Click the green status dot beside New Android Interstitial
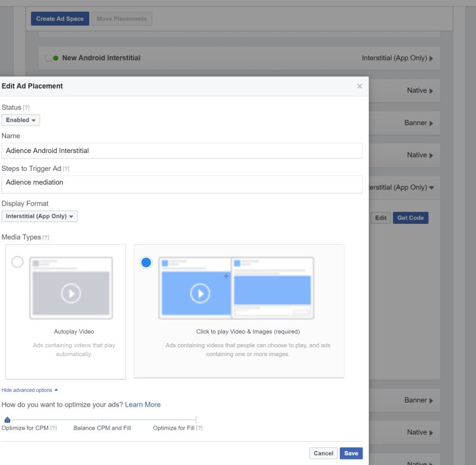The height and width of the screenshot is (465, 476). click(56, 58)
